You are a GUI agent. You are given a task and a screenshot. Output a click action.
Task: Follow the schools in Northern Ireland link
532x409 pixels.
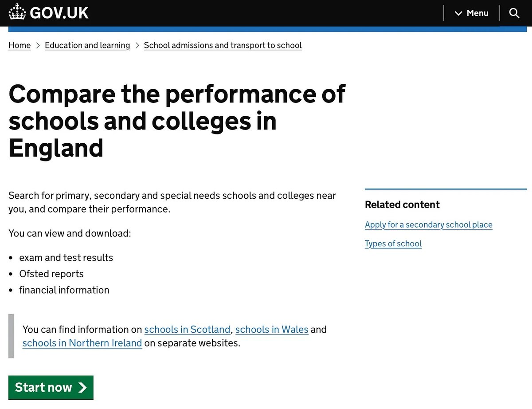point(82,343)
